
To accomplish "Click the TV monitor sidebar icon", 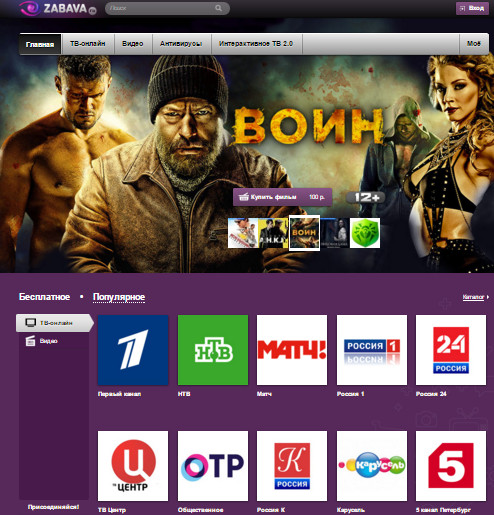I will click(31, 322).
